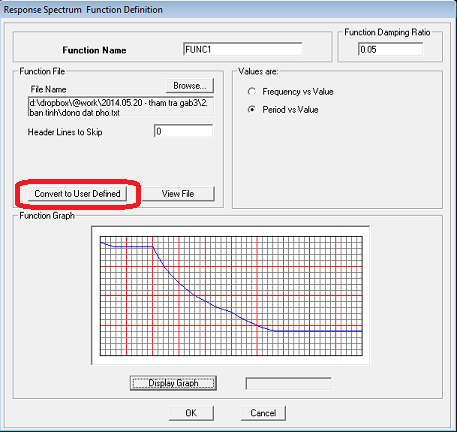This screenshot has height=432, width=457.
Task: Click the Header Lines to Skip label
Action: coord(65,132)
